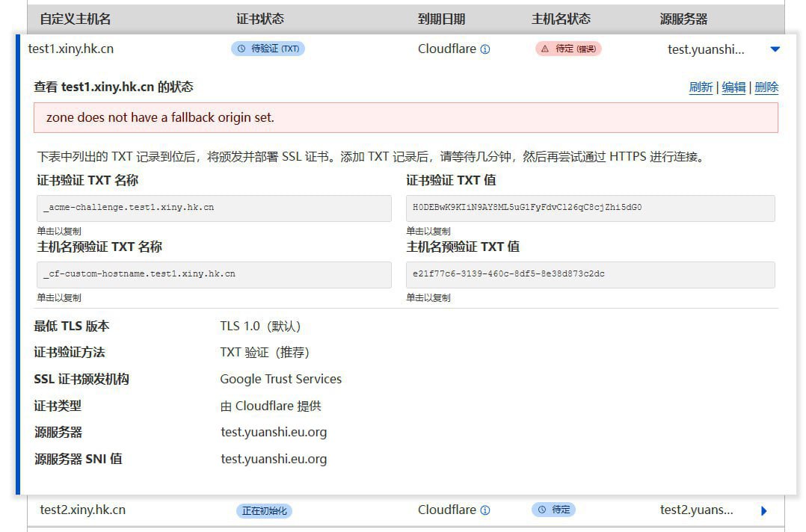Click the 刷新 link to refresh status

701,87
